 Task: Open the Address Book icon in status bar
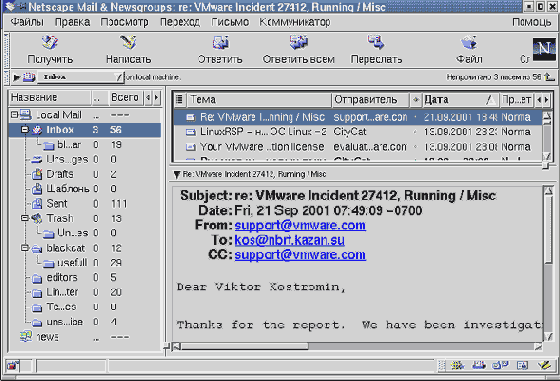(x=522, y=365)
